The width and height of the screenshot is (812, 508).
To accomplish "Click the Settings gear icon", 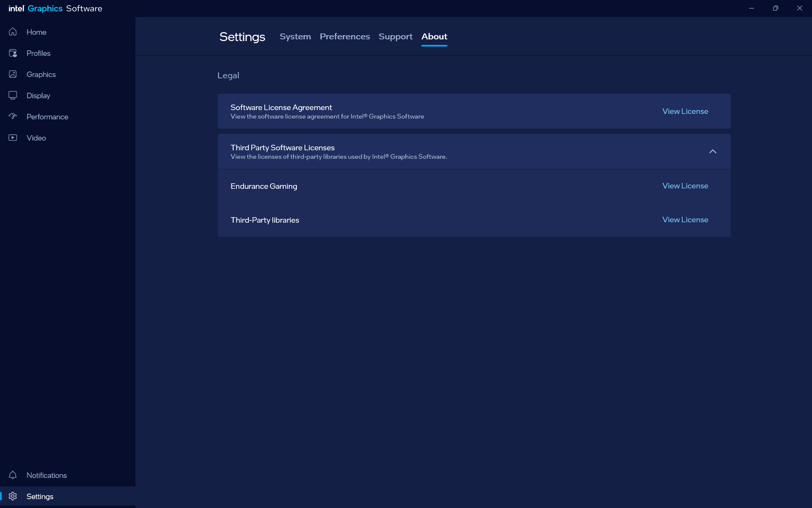I will pyautogui.click(x=13, y=496).
